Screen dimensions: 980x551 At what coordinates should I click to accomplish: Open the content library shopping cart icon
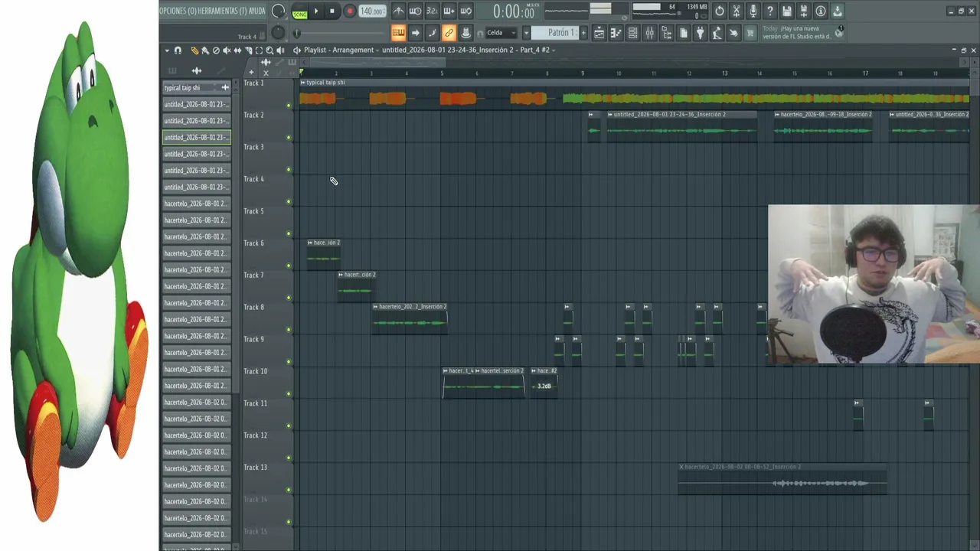750,33
